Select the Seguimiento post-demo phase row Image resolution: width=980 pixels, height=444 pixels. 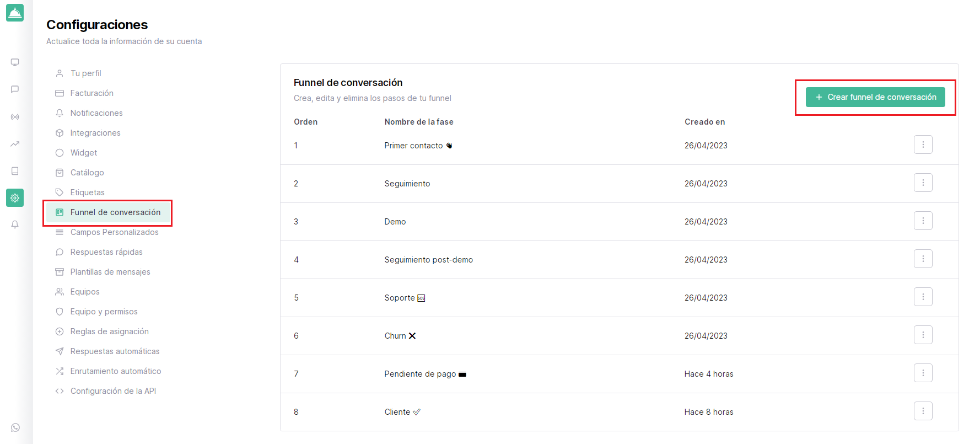point(428,260)
